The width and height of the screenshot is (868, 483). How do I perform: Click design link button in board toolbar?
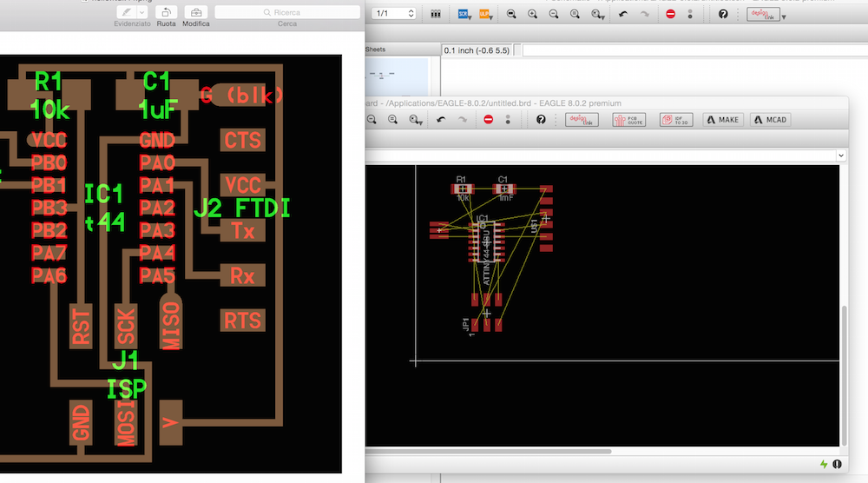click(582, 120)
